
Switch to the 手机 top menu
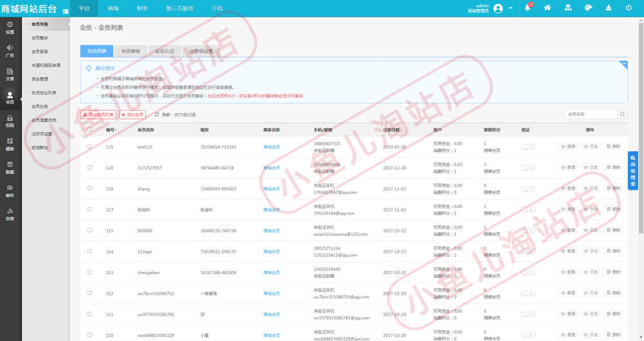217,8
